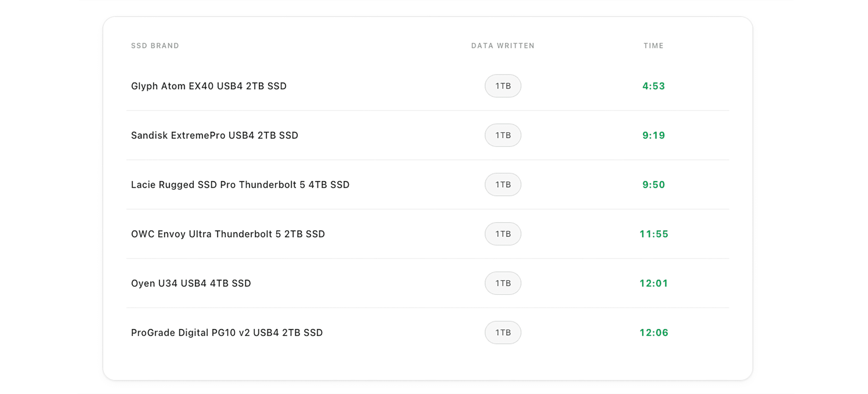
Task: Click the 11:55 time value
Action: [653, 234]
